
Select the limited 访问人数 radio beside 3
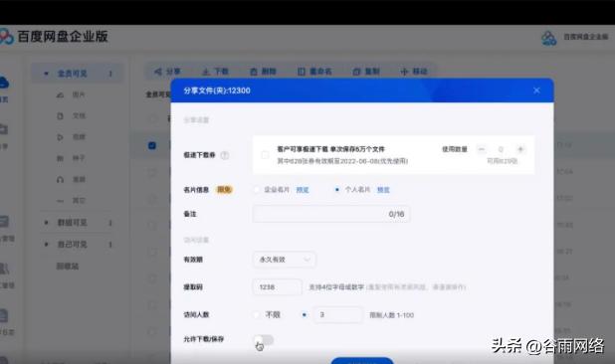[x=304, y=314]
